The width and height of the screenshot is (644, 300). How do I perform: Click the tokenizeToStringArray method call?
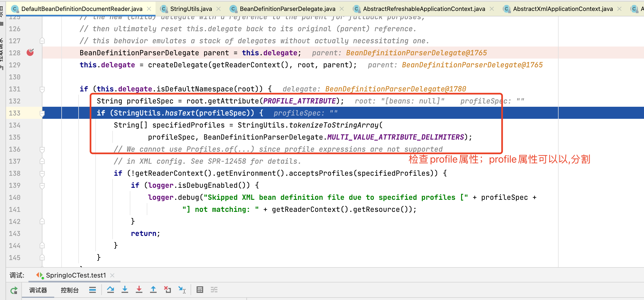334,125
